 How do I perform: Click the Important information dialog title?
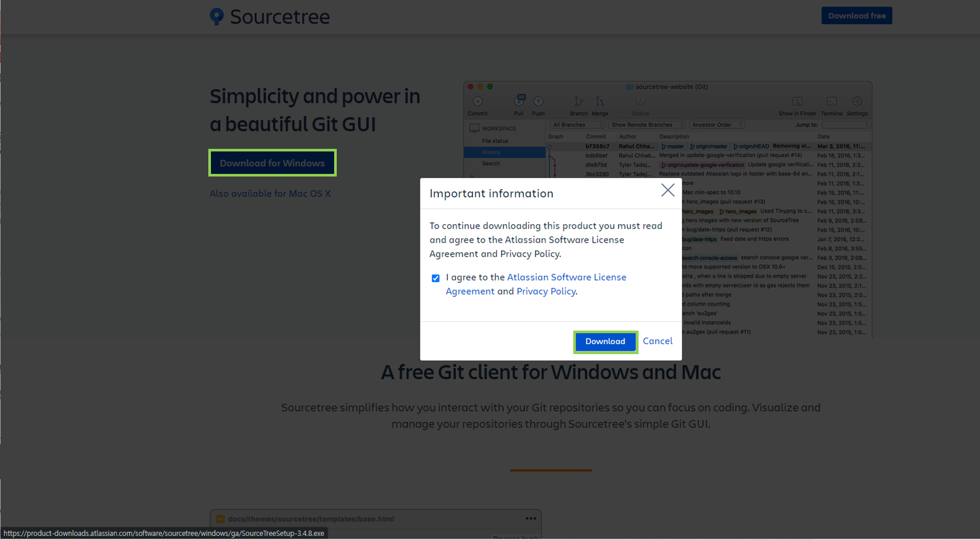(x=491, y=193)
